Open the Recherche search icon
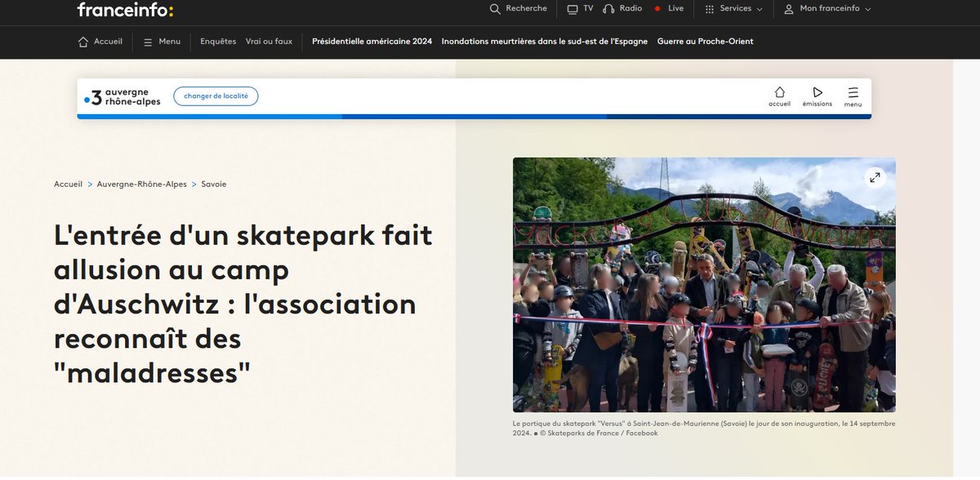Image resolution: width=980 pixels, height=480 pixels. [x=495, y=8]
